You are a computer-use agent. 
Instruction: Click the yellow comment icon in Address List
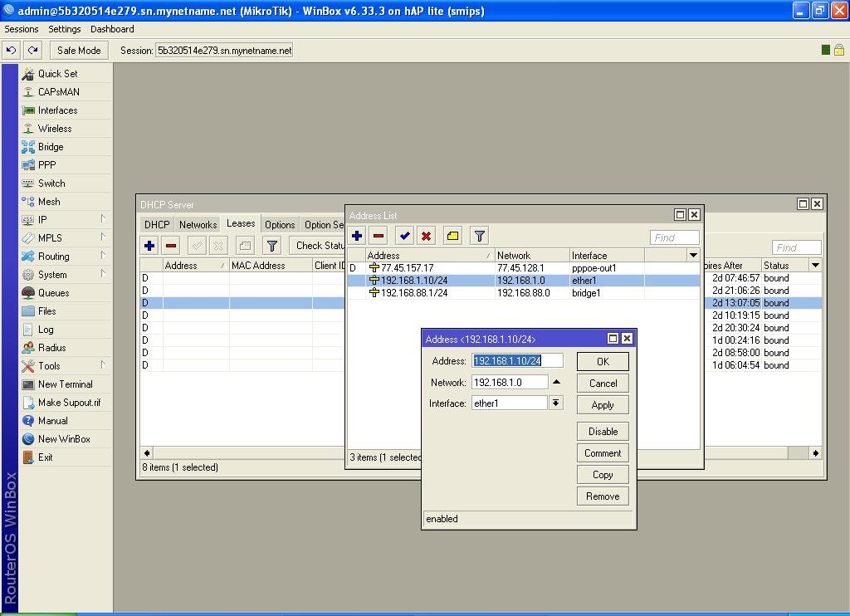pos(452,236)
